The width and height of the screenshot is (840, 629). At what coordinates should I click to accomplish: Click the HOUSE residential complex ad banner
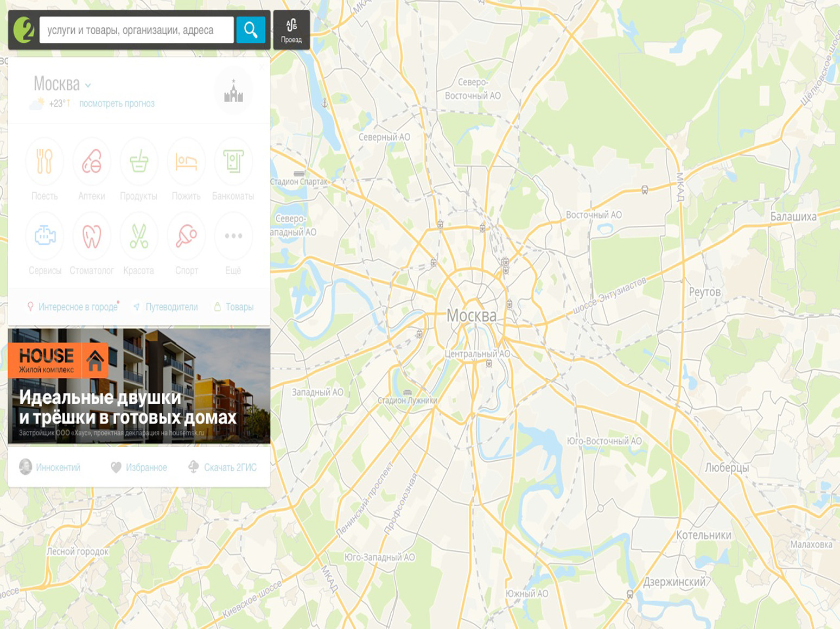click(139, 386)
